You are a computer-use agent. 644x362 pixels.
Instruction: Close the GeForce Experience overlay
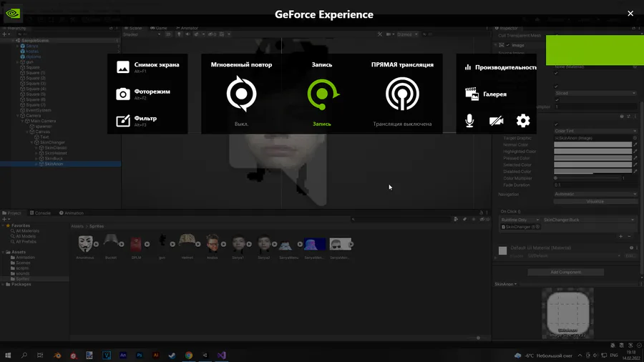(x=630, y=14)
